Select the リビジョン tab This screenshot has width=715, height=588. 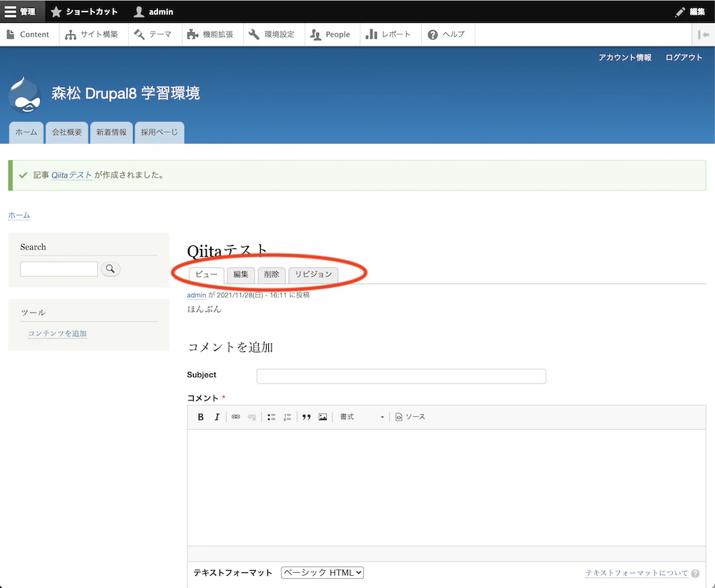[x=313, y=275]
